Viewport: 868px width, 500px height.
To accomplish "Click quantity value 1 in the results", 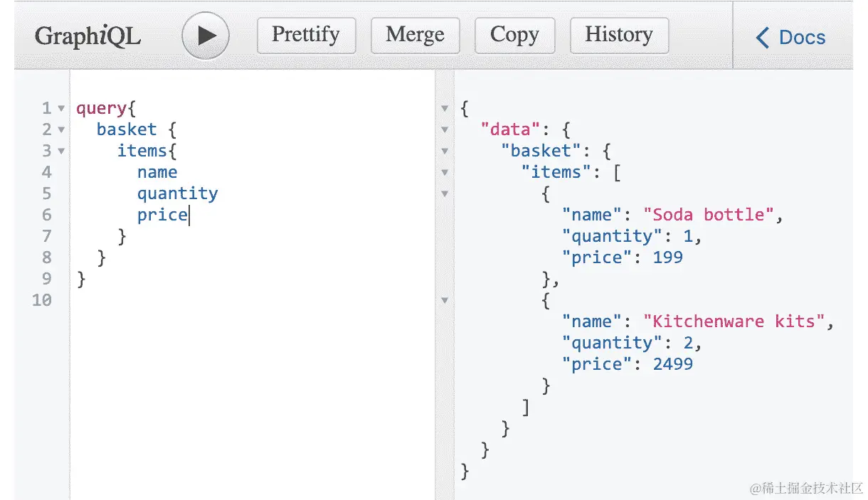I will coord(688,236).
